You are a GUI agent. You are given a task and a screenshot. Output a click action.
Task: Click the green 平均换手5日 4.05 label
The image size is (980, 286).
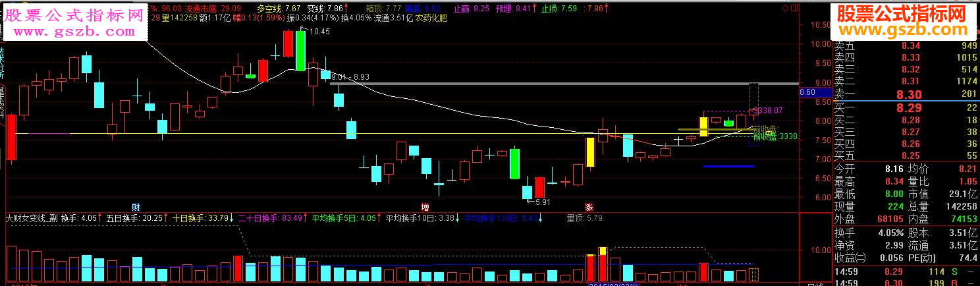[x=344, y=218]
